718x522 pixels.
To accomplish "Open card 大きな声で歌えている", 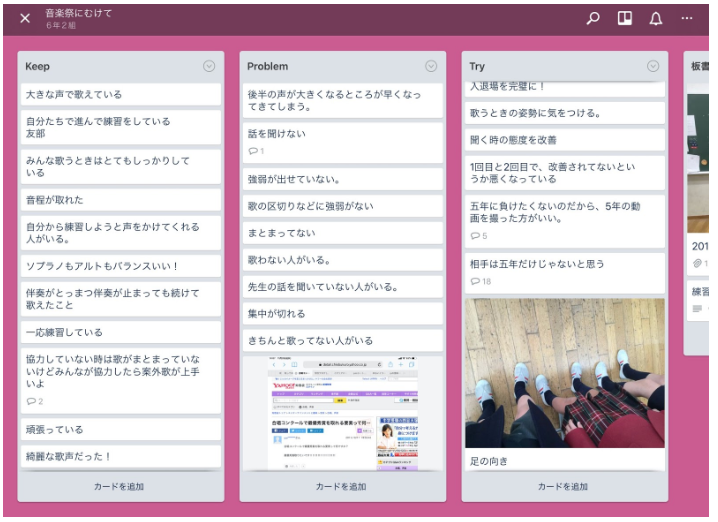I will [121, 94].
